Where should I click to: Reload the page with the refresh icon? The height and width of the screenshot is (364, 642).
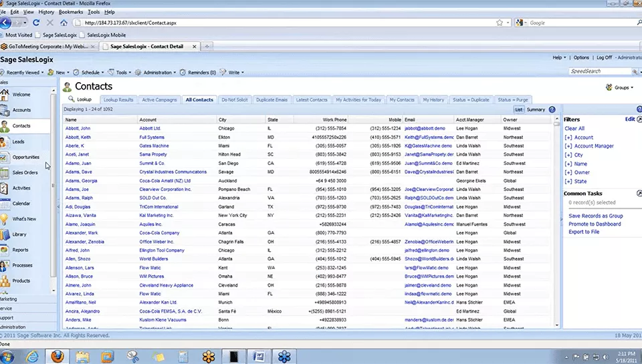click(x=36, y=23)
